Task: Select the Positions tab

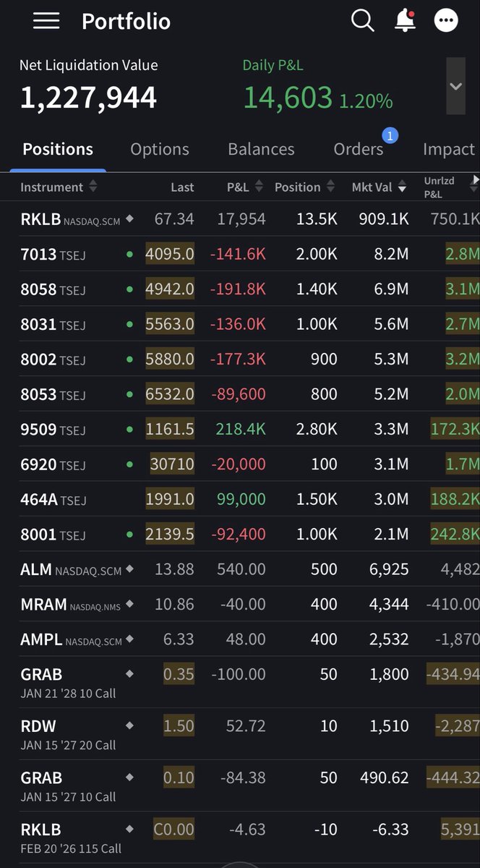Action: 58,149
